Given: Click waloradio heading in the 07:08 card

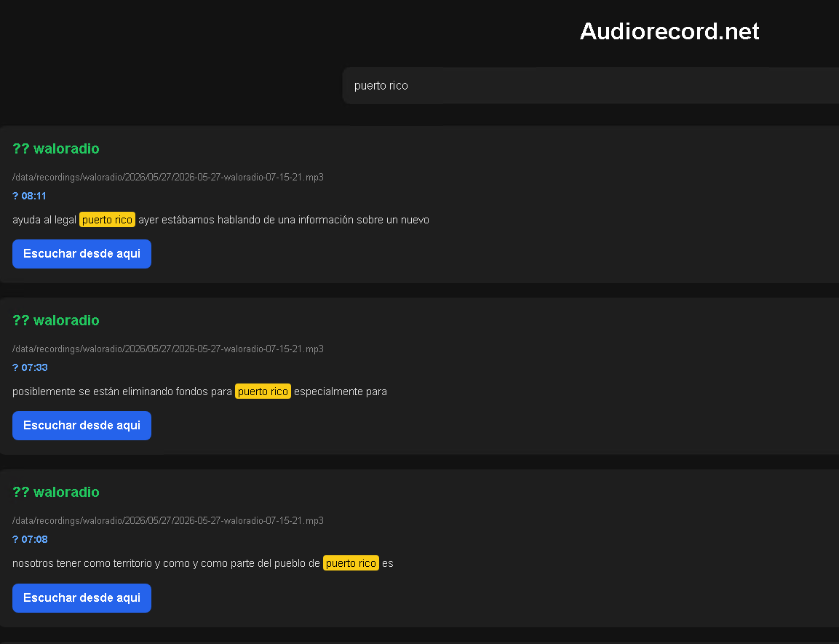Looking at the screenshot, I should [55, 492].
